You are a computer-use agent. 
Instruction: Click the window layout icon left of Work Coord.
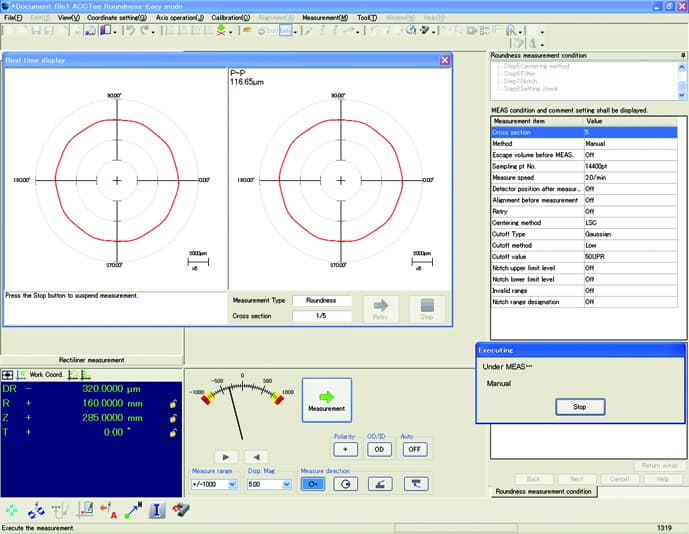coord(7,375)
